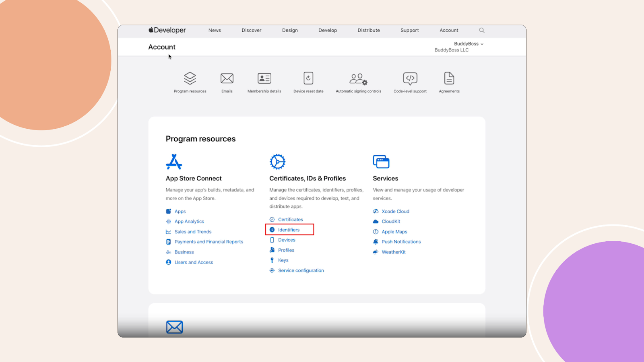Open the Service configuration link
644x362 pixels.
[301, 271]
